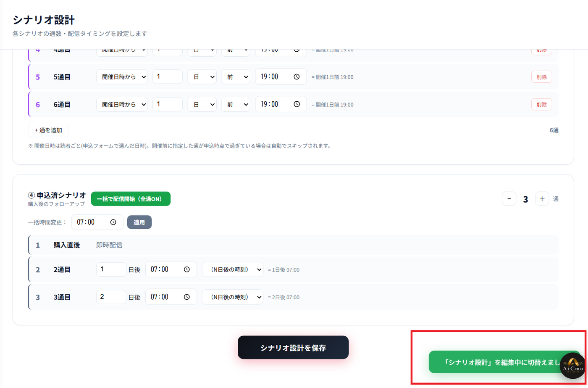Decrease message count with minus button

[x=509, y=199]
